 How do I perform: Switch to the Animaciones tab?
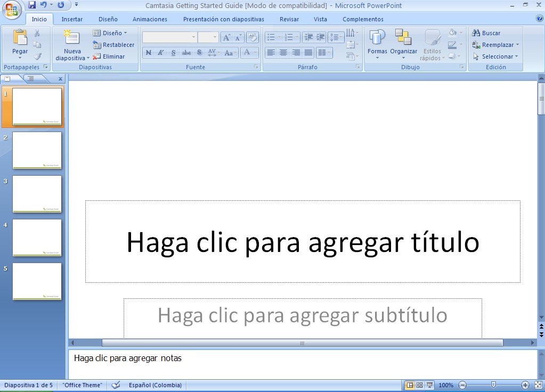[150, 19]
